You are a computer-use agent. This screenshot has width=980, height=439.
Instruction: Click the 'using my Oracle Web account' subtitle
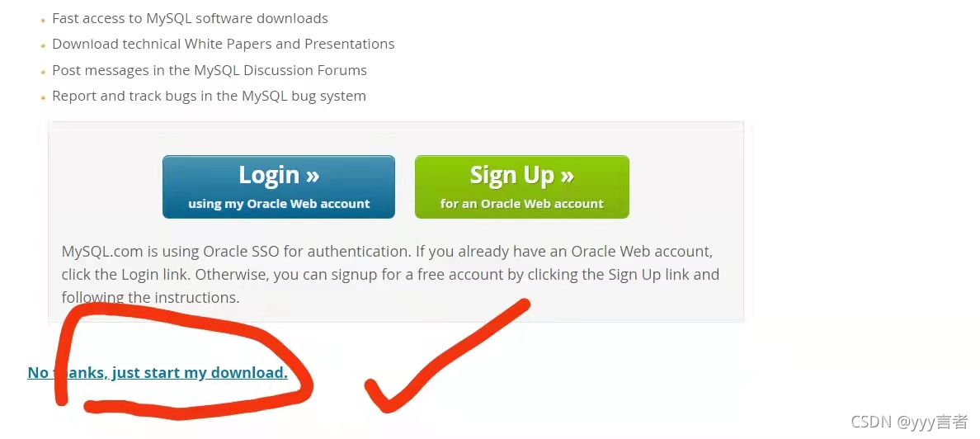(x=279, y=204)
